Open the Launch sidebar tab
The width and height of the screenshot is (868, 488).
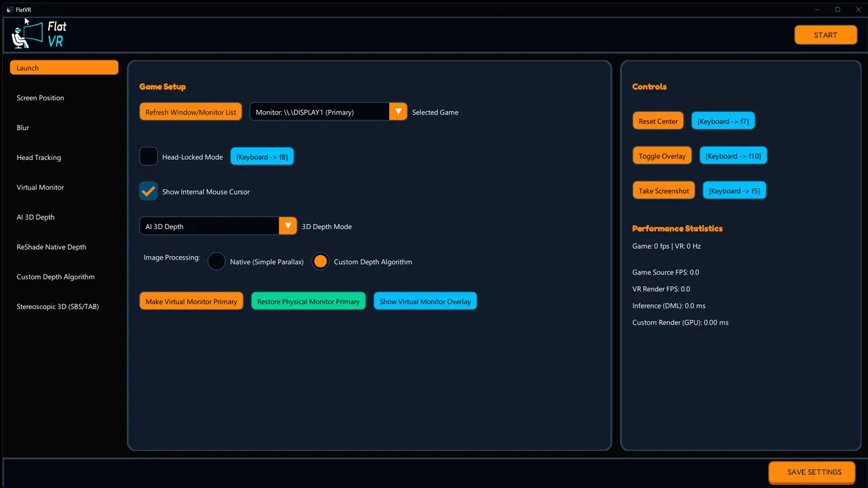coord(64,68)
